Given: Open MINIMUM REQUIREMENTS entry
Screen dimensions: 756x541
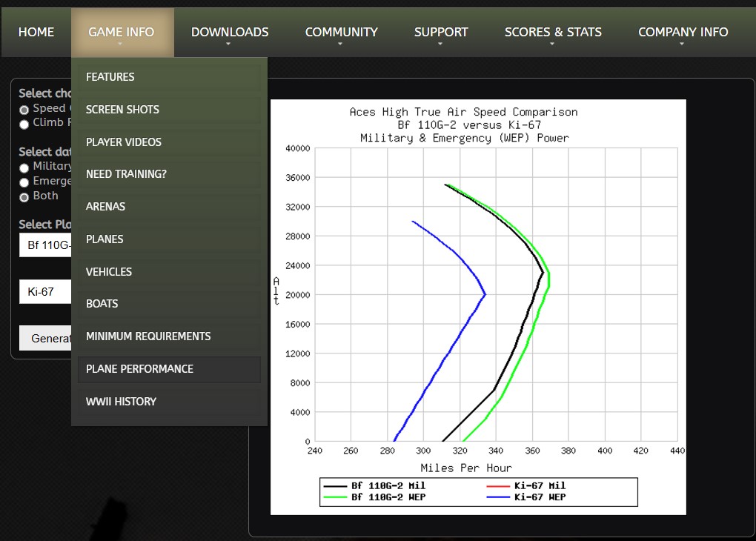Looking at the screenshot, I should (x=169, y=336).
